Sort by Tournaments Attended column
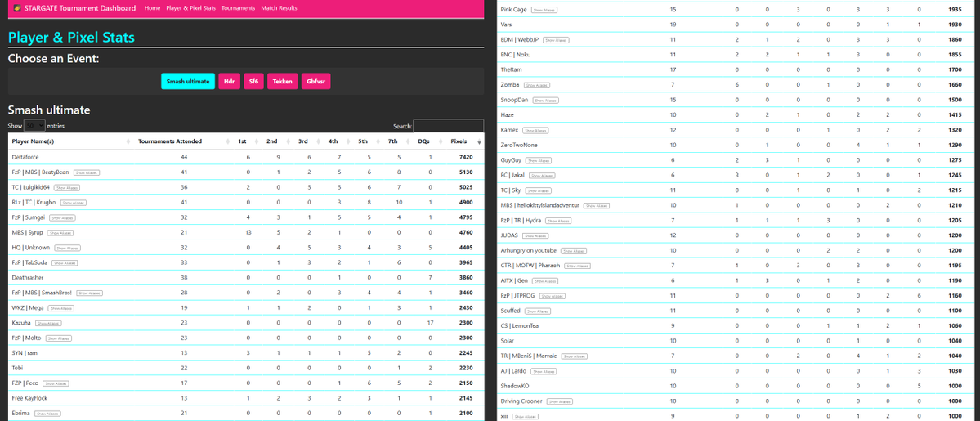This screenshot has width=980, height=421. pos(170,141)
